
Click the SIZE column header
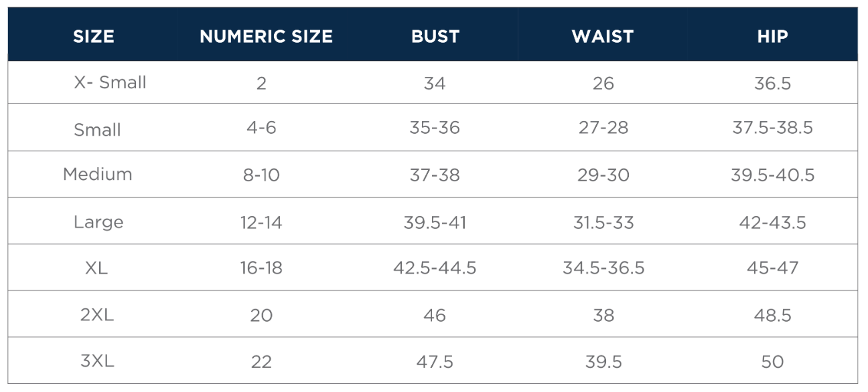(x=94, y=36)
